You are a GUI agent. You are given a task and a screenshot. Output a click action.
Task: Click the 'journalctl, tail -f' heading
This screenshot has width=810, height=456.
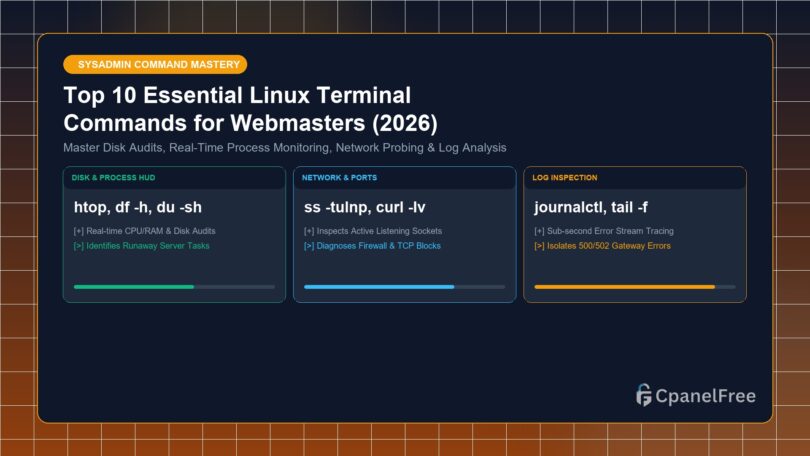[x=591, y=208]
